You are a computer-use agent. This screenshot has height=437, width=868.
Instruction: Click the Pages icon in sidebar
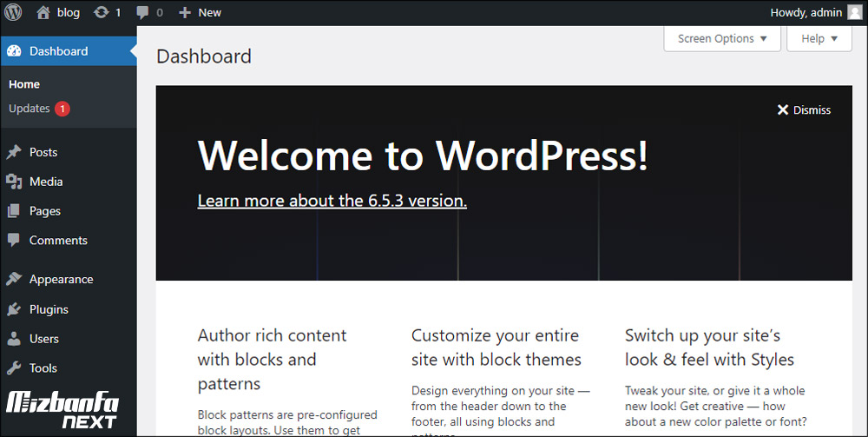(x=14, y=211)
